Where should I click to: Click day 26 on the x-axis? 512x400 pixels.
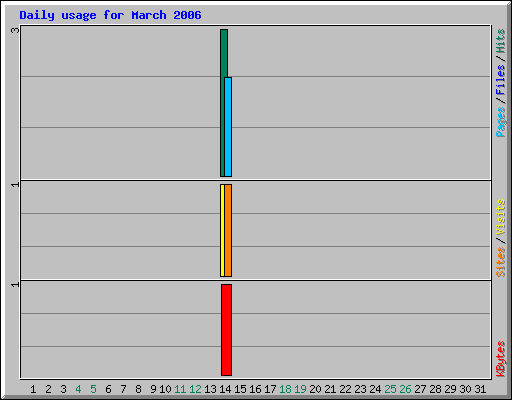pyautogui.click(x=405, y=389)
